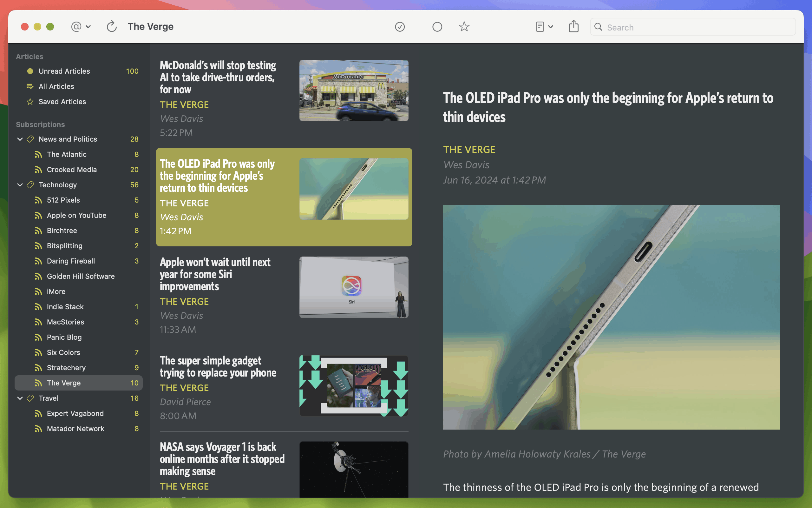Click Unread Articles count 100
This screenshot has width=812, height=508.
coord(132,71)
